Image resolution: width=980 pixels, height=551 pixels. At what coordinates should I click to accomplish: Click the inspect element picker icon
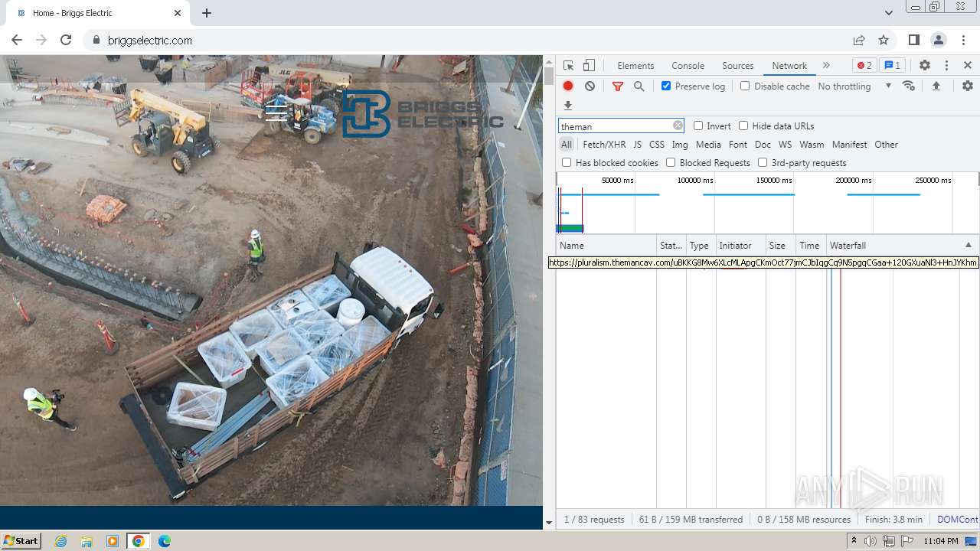[568, 66]
